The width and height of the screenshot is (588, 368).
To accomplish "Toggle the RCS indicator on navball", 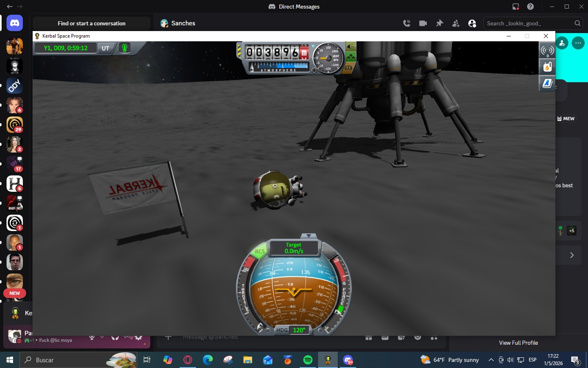I will [260, 251].
